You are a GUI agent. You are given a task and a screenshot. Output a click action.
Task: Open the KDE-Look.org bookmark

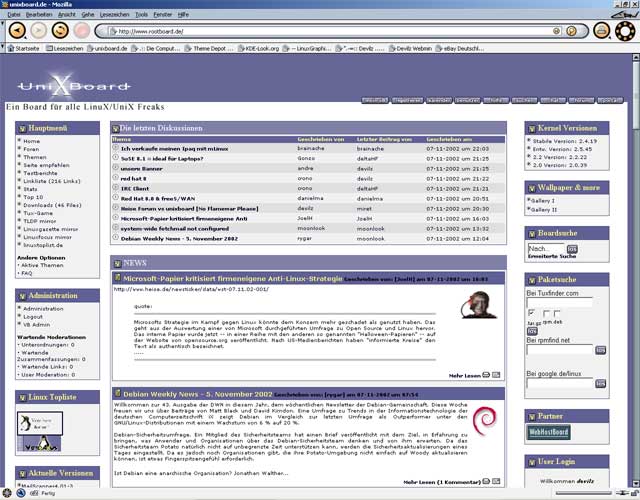pos(258,49)
